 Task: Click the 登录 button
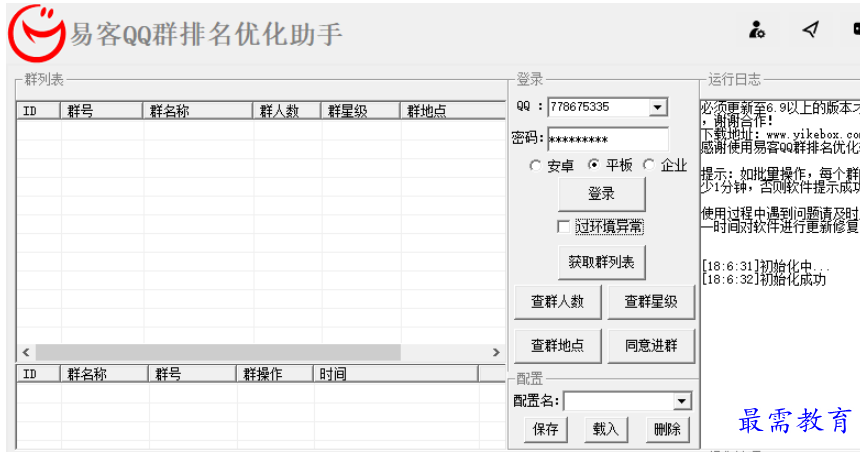click(602, 194)
